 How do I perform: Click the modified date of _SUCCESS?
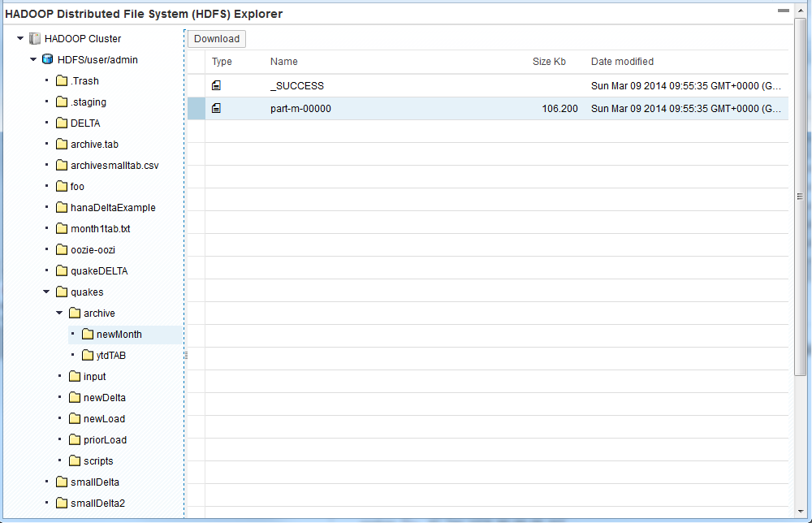(685, 86)
